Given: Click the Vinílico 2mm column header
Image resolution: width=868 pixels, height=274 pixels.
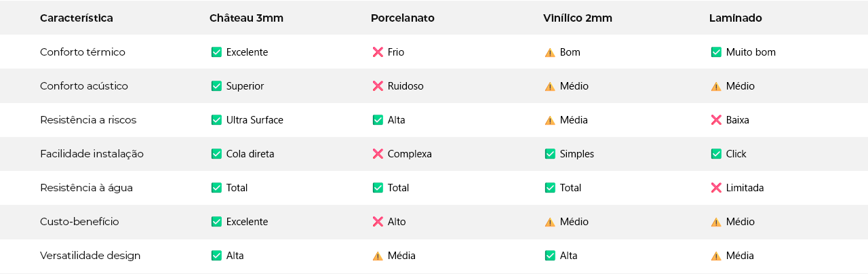Looking at the screenshot, I should coord(577,18).
